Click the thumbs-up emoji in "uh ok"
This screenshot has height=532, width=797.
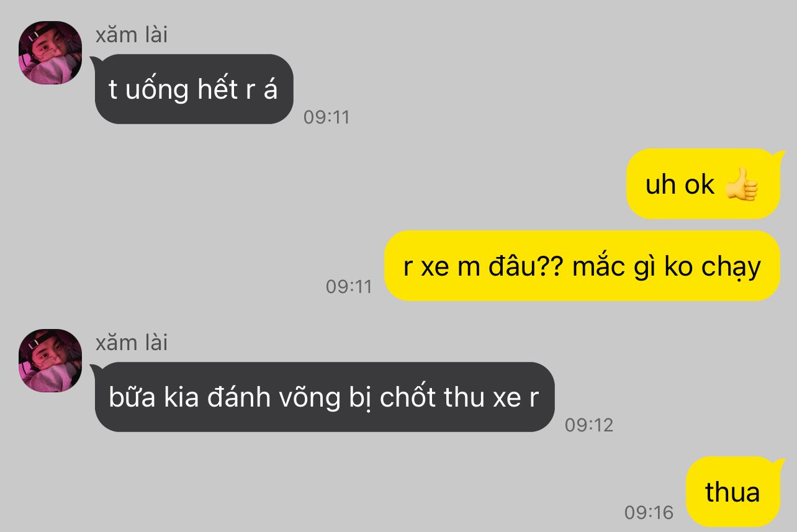point(742,184)
